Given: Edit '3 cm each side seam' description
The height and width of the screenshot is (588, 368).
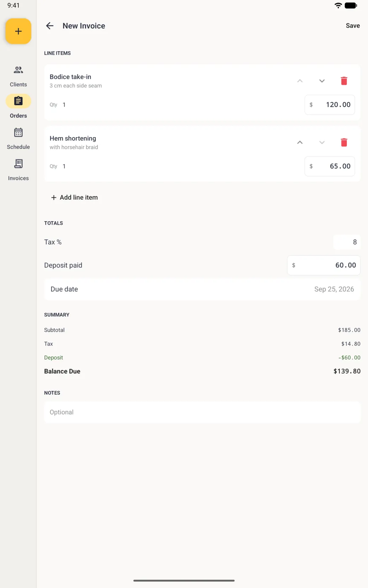Looking at the screenshot, I should coord(76,86).
